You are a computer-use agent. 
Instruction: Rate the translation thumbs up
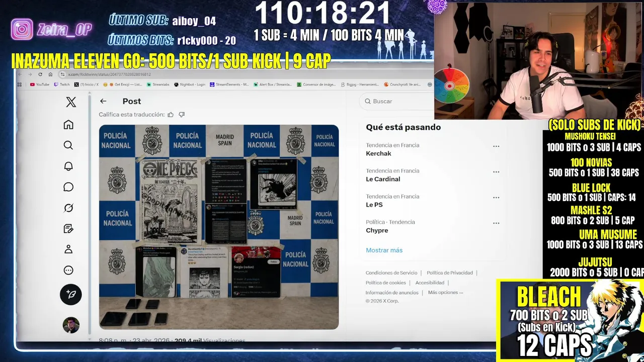(x=171, y=115)
